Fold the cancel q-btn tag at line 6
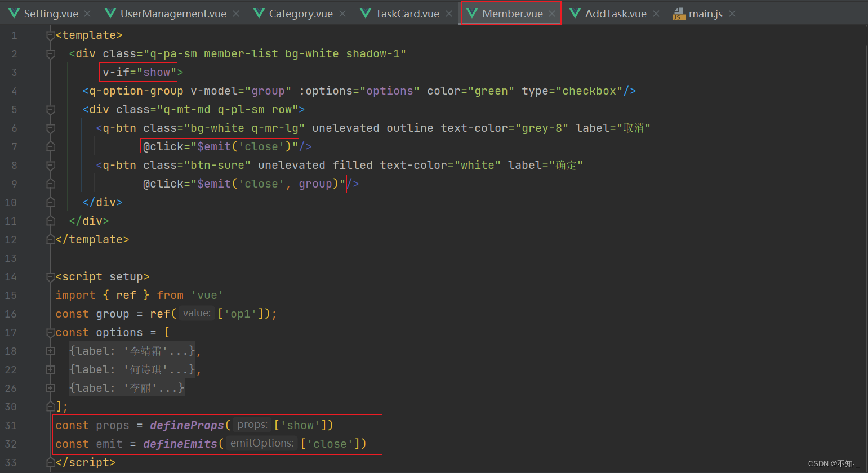This screenshot has height=473, width=868. coord(51,128)
